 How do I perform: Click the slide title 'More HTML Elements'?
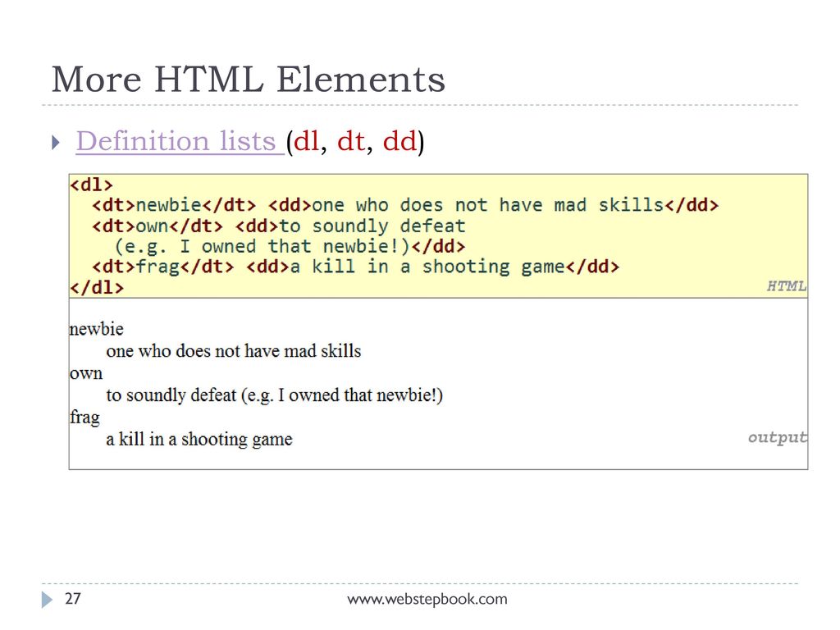(x=248, y=80)
